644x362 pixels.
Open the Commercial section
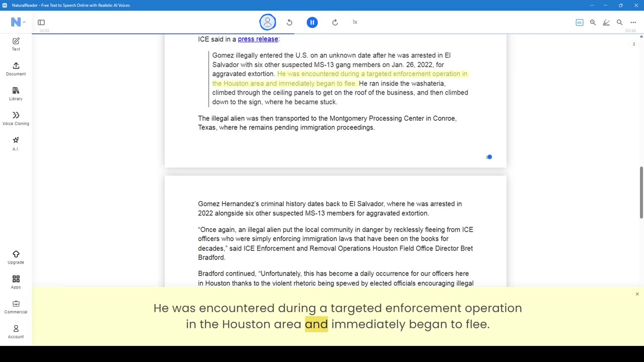[16, 307]
